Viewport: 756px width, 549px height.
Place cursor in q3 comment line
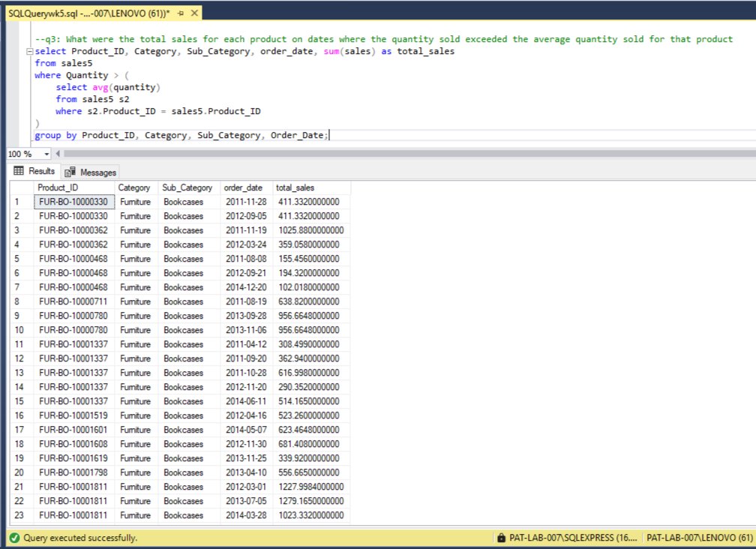(x=384, y=39)
